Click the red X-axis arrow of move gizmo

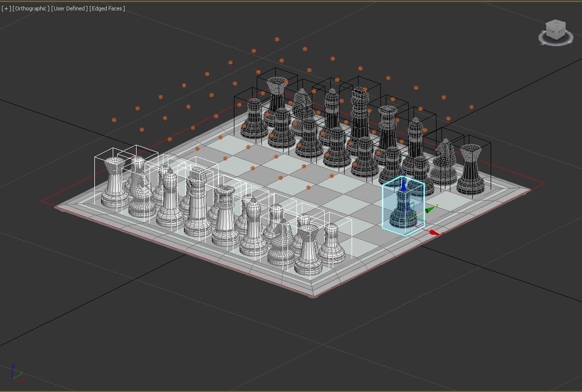click(434, 232)
